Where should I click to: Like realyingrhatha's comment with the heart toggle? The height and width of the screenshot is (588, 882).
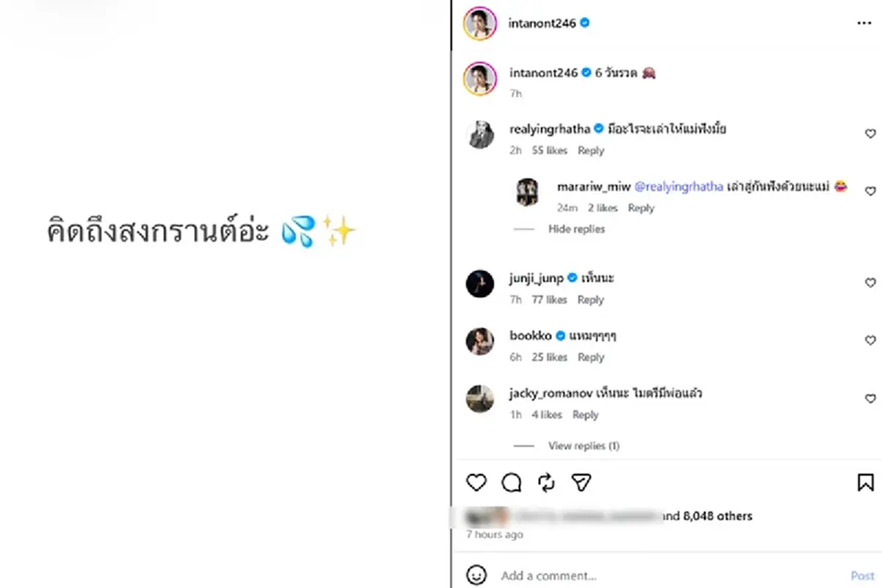click(x=870, y=134)
